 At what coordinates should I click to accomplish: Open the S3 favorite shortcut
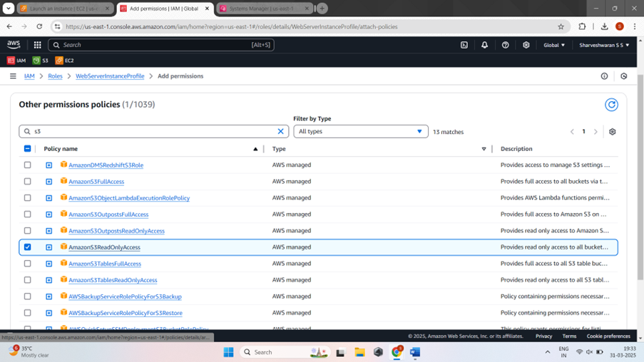tap(40, 61)
